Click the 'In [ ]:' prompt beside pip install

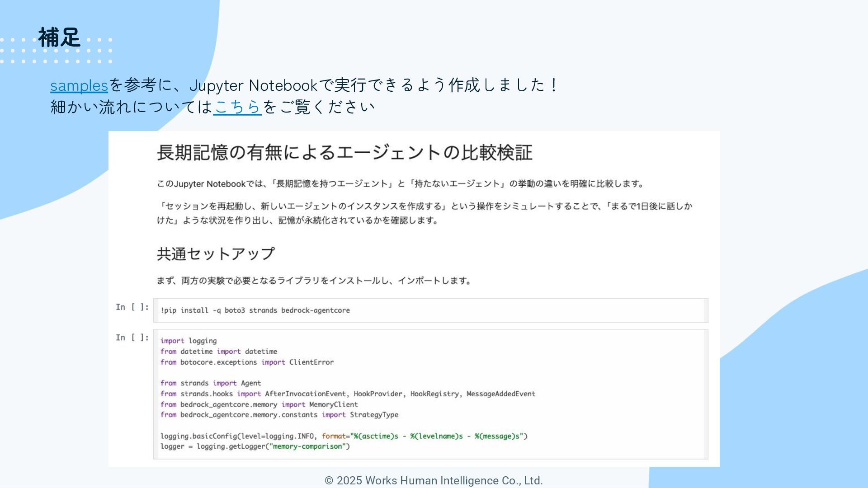click(132, 307)
